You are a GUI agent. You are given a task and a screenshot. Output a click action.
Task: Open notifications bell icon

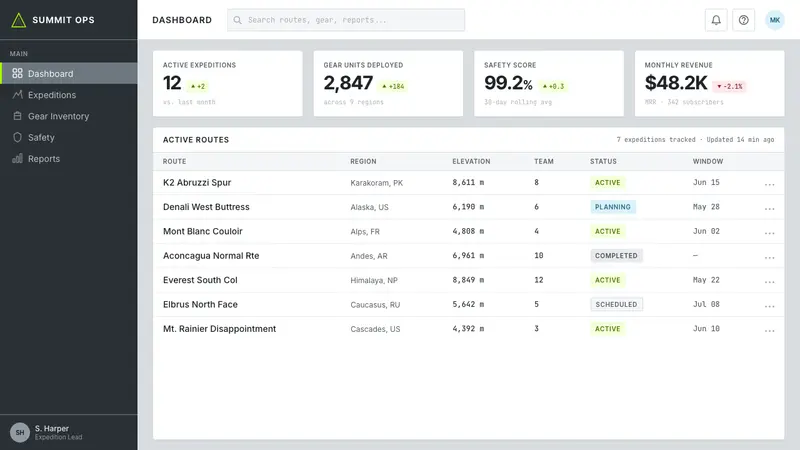pyautogui.click(x=716, y=20)
